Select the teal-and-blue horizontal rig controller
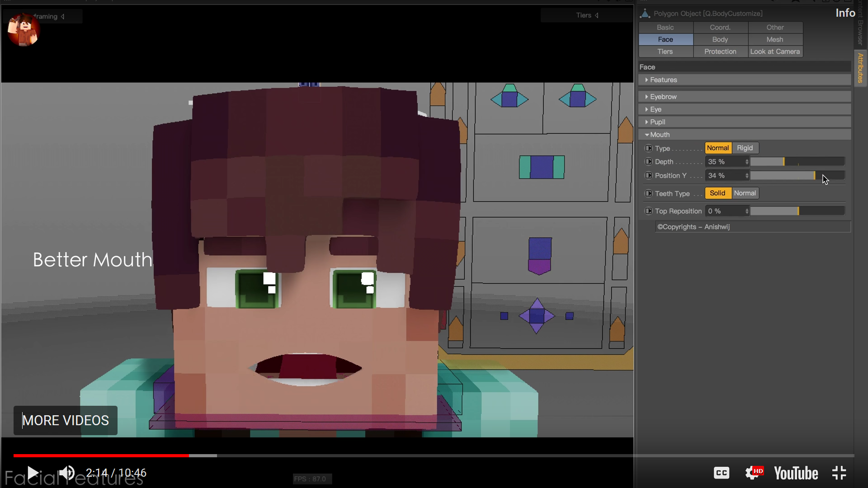 (542, 167)
